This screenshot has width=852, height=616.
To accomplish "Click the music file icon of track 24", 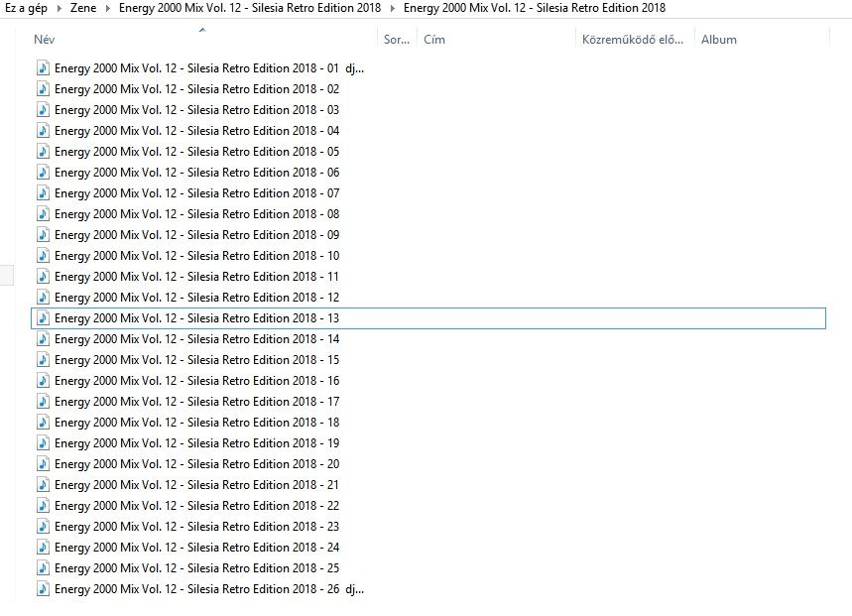I will click(x=43, y=547).
